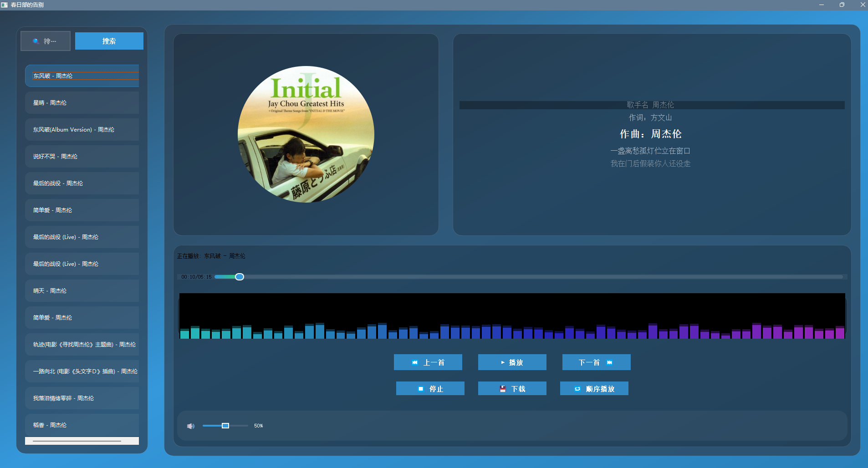Click the 停止 button
868x468 pixels.
tap(430, 388)
